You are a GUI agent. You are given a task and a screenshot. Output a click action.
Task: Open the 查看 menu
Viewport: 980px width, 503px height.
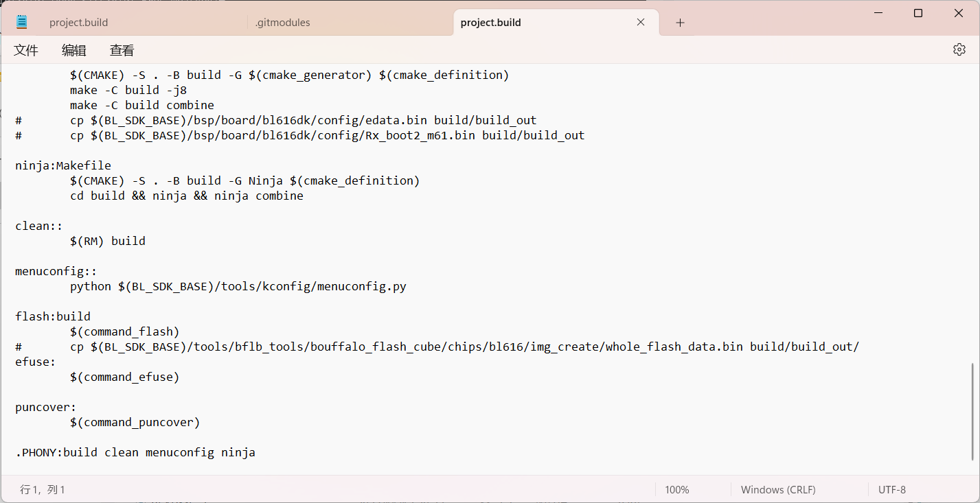tap(122, 50)
